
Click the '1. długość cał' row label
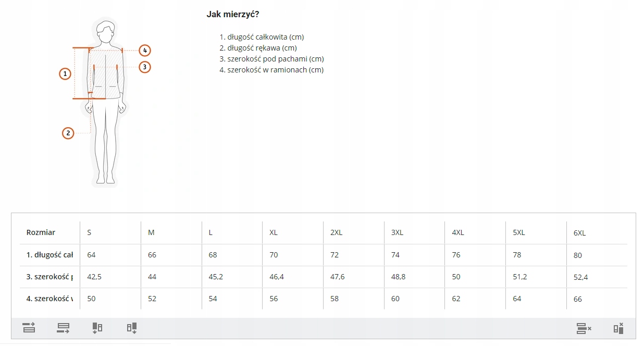coord(49,255)
